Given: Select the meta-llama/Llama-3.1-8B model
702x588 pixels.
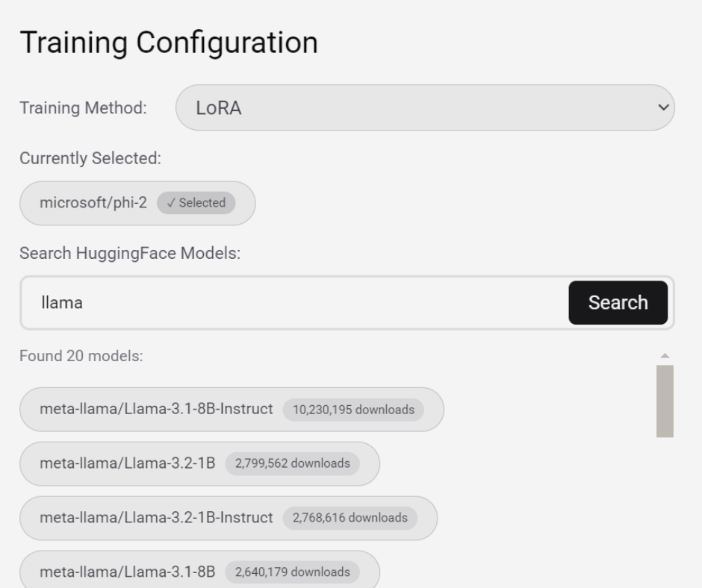Looking at the screenshot, I should point(127,572).
